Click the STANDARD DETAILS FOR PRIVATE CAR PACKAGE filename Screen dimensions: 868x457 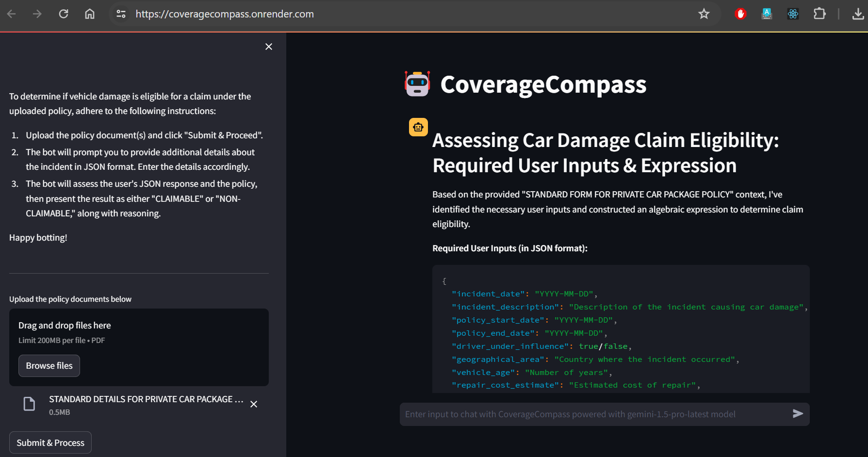[146, 399]
